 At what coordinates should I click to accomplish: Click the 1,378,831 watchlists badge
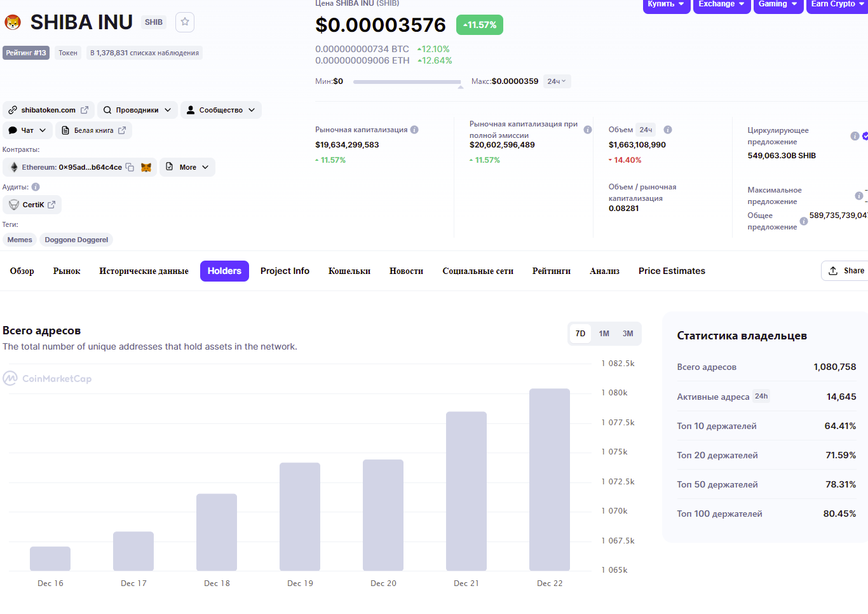tap(144, 53)
